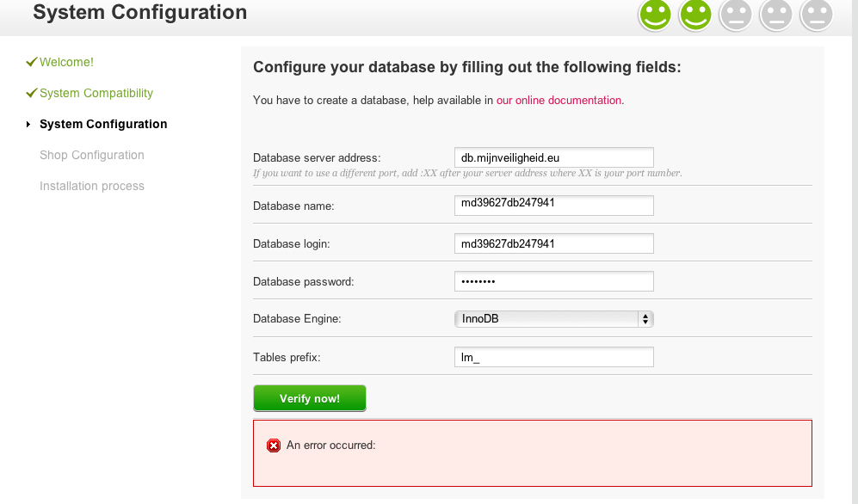Focus the Database server address field
The height and width of the screenshot is (504, 858).
click(553, 157)
